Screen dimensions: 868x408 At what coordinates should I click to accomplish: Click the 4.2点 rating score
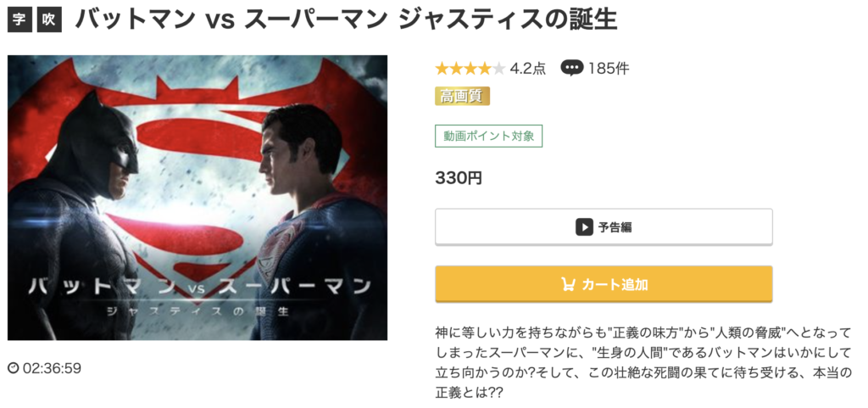pos(527,69)
